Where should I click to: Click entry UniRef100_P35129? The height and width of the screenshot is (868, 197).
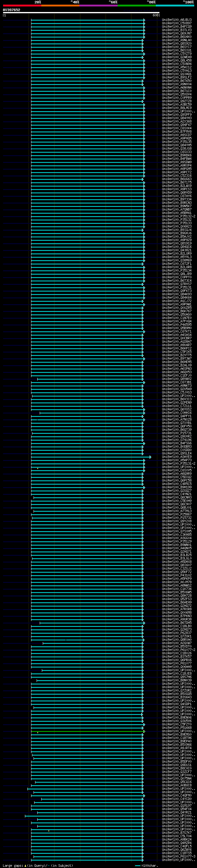tap(177, 542)
